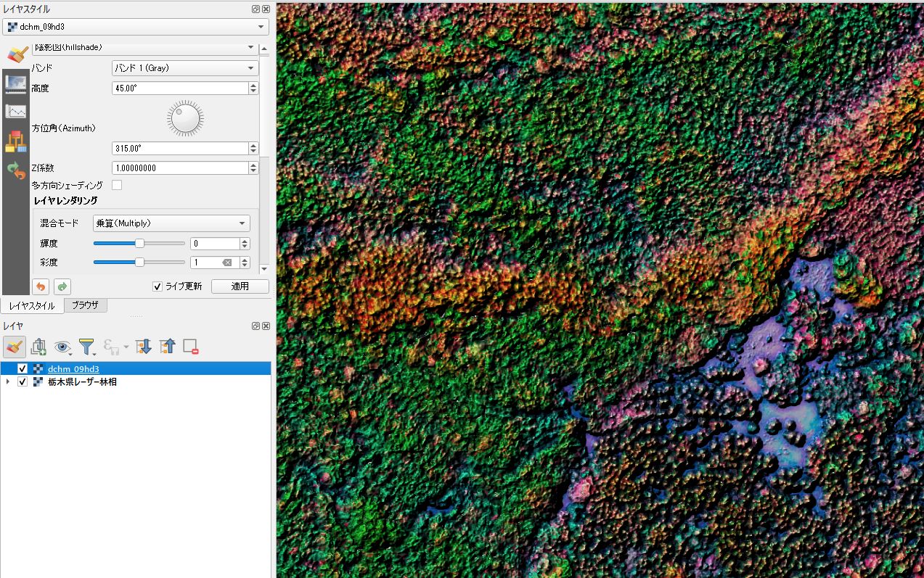Open the blend mode Multiply dropdown
The width and height of the screenshot is (924, 578).
click(171, 223)
